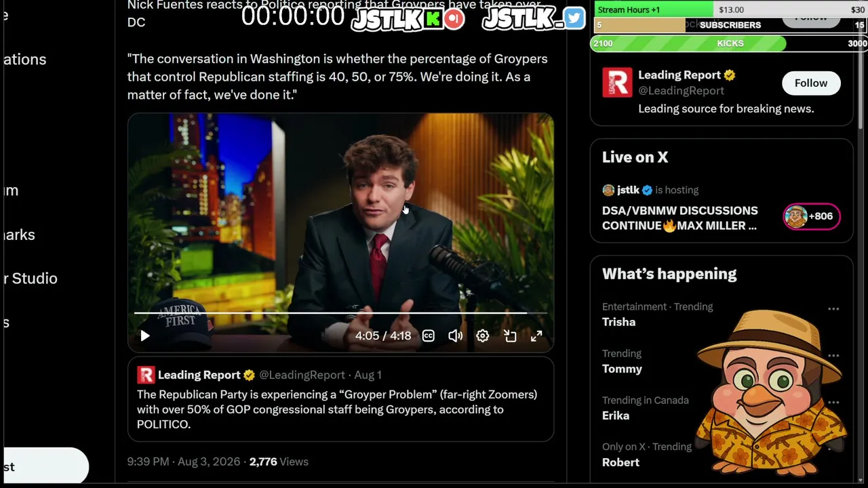
Task: Open the +806 listeners pill
Action: click(x=812, y=216)
